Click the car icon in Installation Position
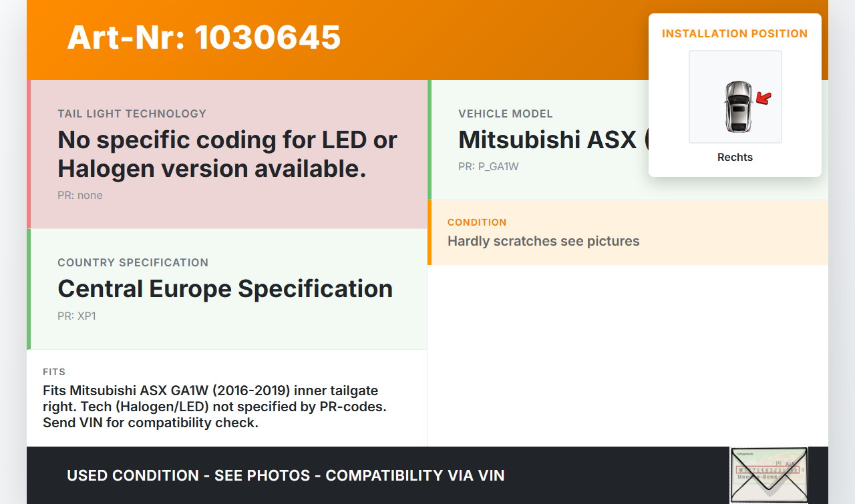Image resolution: width=855 pixels, height=504 pixels. pyautogui.click(x=737, y=106)
